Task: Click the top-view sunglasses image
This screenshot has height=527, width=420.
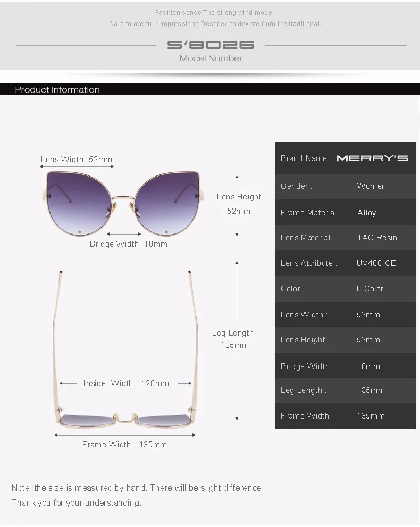Action: [125, 349]
